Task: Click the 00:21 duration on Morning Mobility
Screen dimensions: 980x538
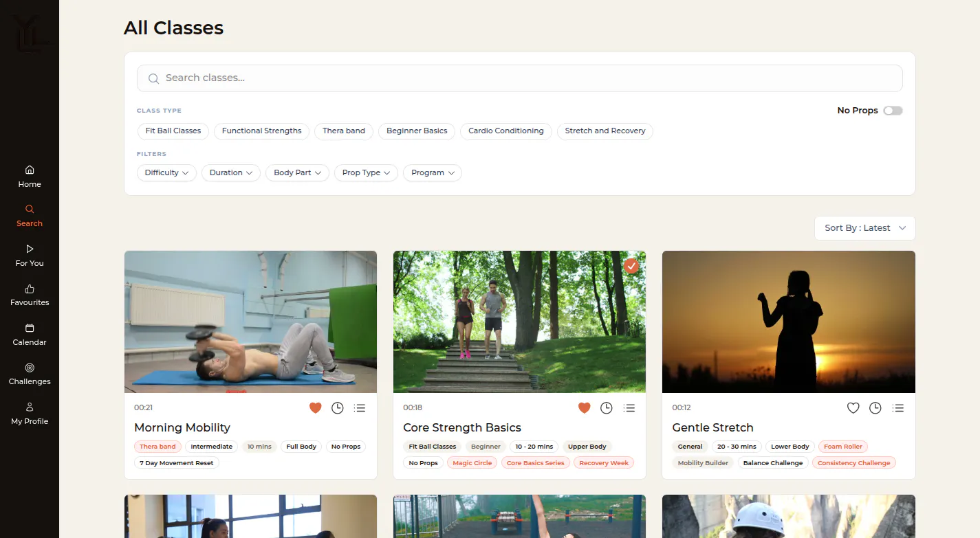Action: tap(143, 408)
